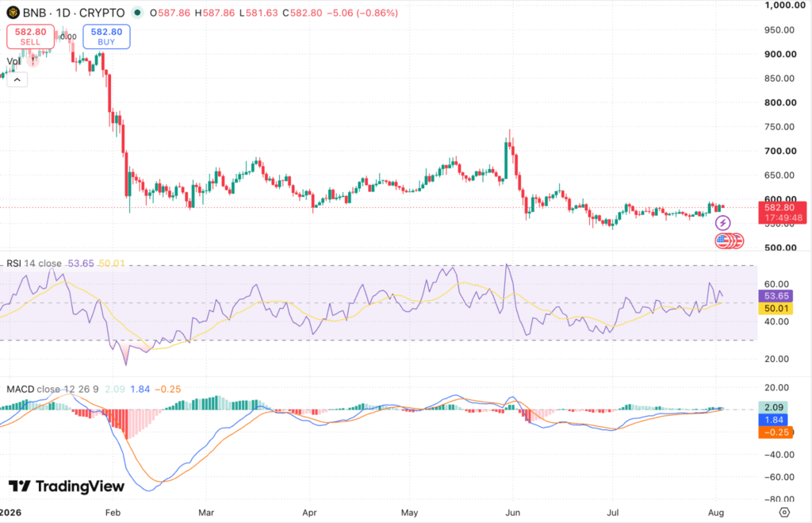Click the 1,000.00 price scale label

point(785,6)
